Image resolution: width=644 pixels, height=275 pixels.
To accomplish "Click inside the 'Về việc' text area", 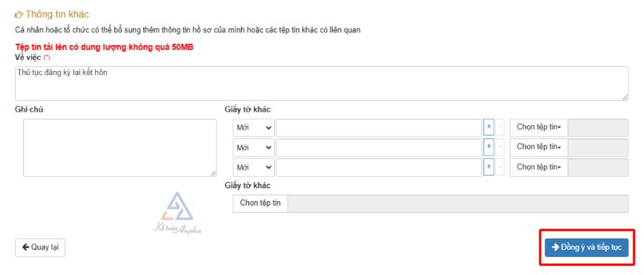I will click(321, 84).
